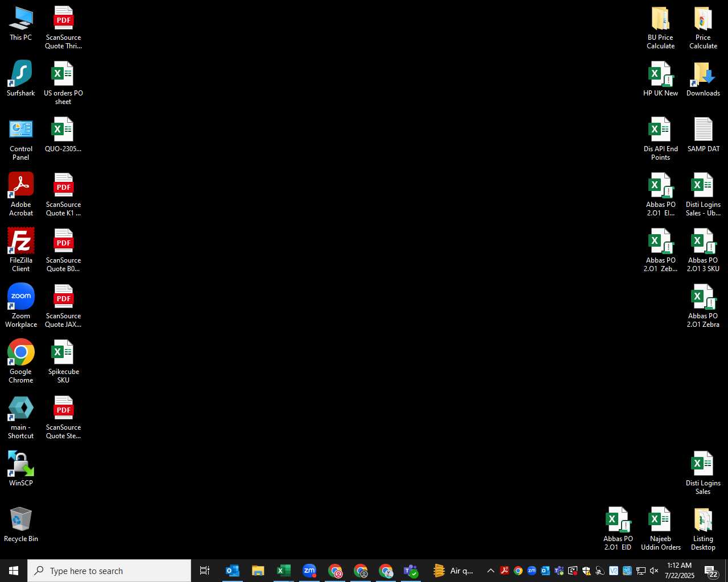Select the Recycle Bin
This screenshot has width=728, height=582.
[x=21, y=525]
